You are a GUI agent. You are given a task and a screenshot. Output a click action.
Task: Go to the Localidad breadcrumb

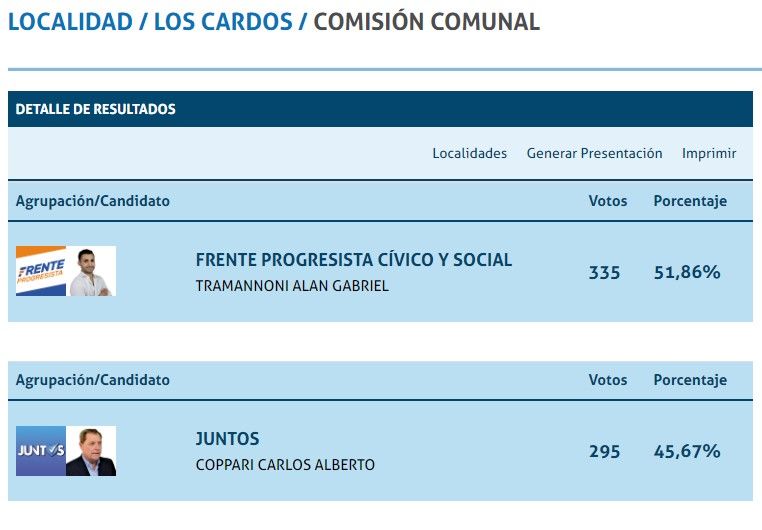69,22
